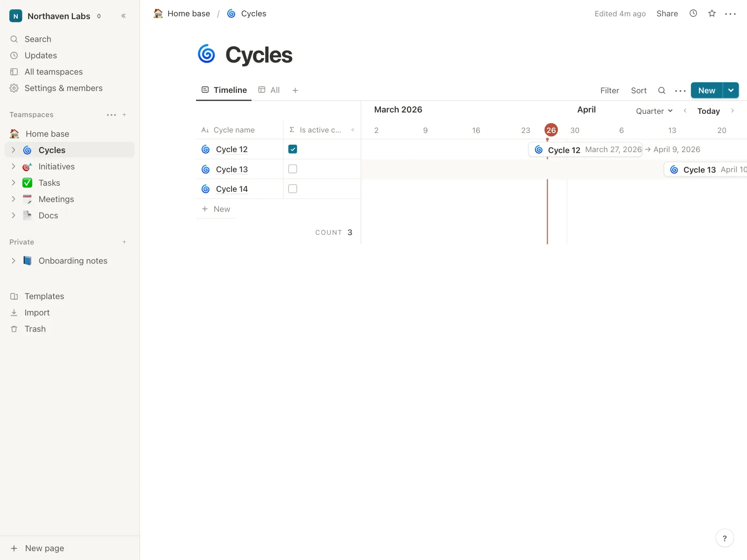Open All teamspaces
747x560 pixels.
pyautogui.click(x=54, y=72)
